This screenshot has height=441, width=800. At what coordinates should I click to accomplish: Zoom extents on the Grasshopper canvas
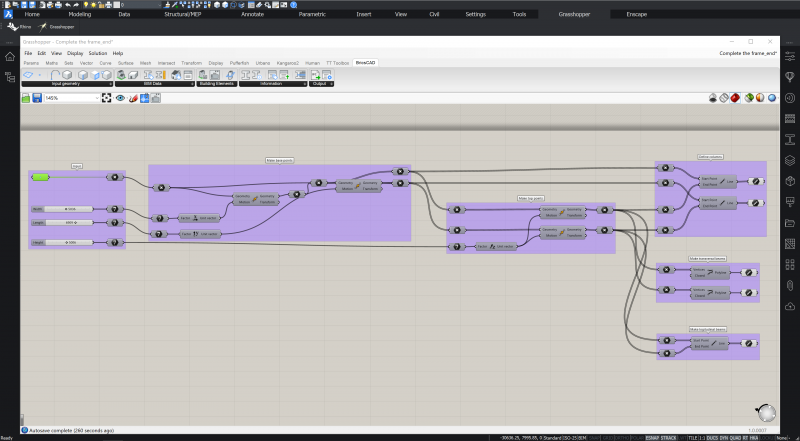pos(107,98)
